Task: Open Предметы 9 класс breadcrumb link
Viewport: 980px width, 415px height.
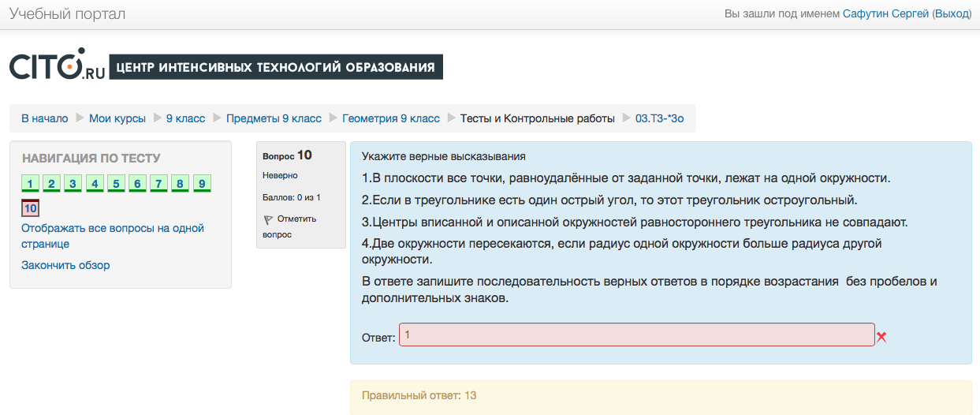Action: pyautogui.click(x=274, y=118)
